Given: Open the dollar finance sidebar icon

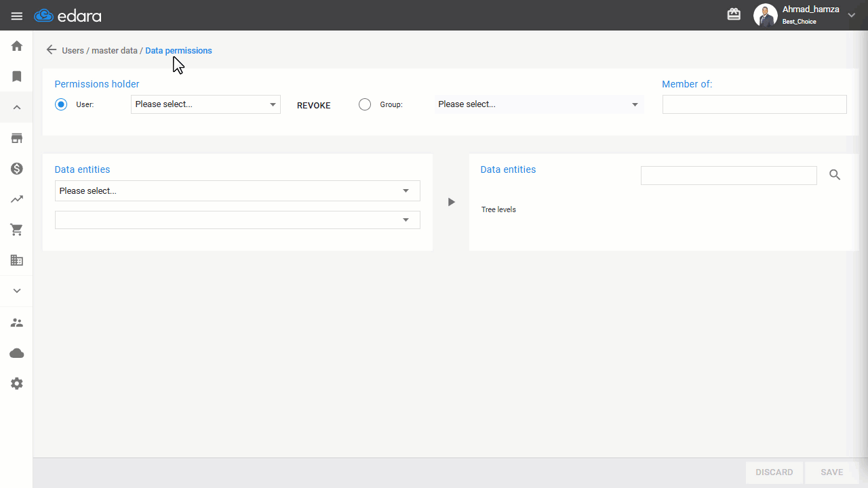Looking at the screenshot, I should 17,169.
